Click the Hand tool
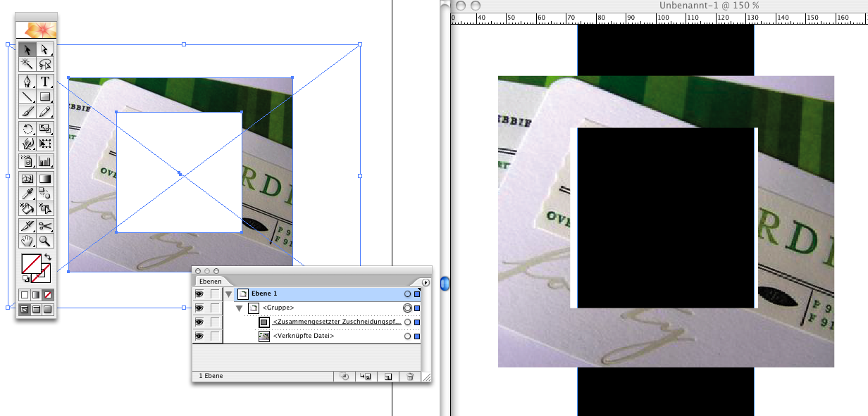The width and height of the screenshot is (868, 416). (27, 241)
